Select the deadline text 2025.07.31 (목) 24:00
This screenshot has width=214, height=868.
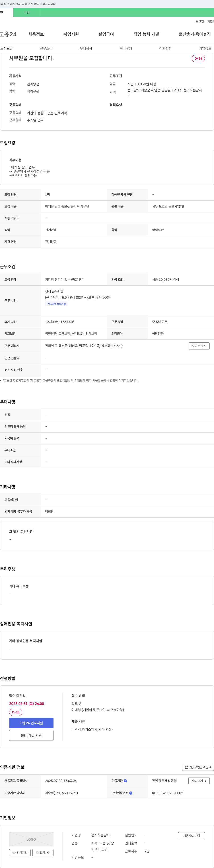click(27, 704)
